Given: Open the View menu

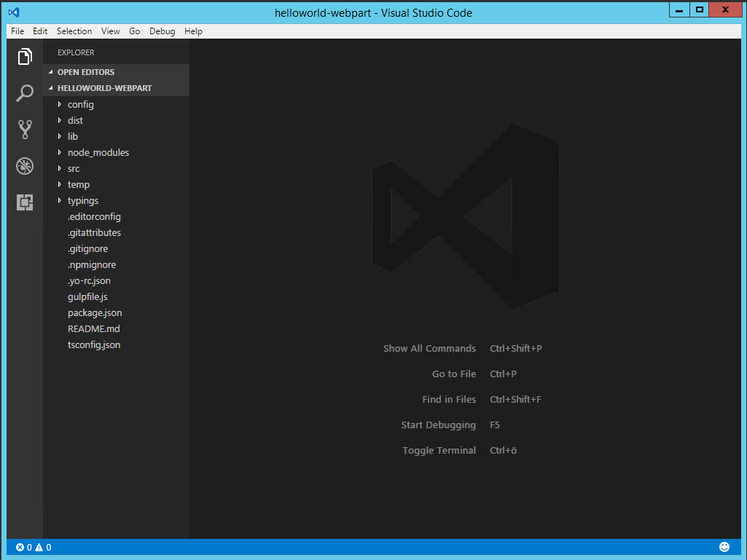Looking at the screenshot, I should [111, 31].
